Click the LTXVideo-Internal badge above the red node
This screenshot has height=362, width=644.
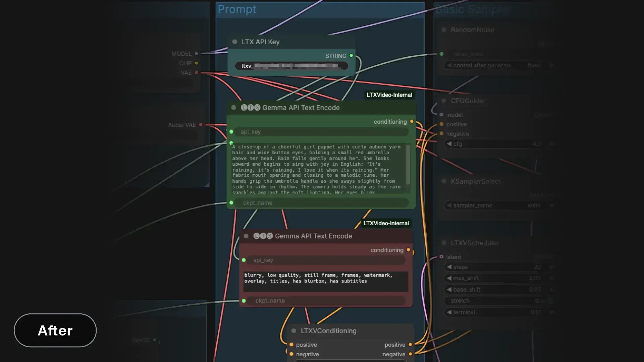pyautogui.click(x=386, y=223)
